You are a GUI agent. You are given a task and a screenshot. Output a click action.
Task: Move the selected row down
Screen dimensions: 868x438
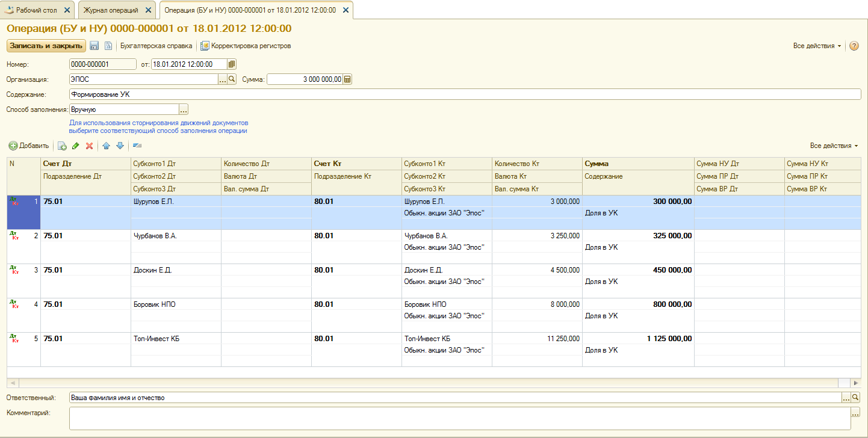point(120,146)
